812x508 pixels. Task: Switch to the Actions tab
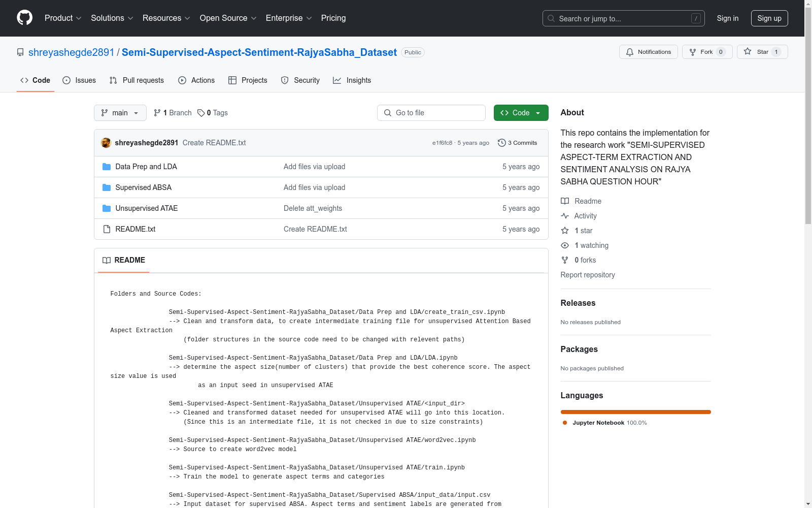[196, 80]
